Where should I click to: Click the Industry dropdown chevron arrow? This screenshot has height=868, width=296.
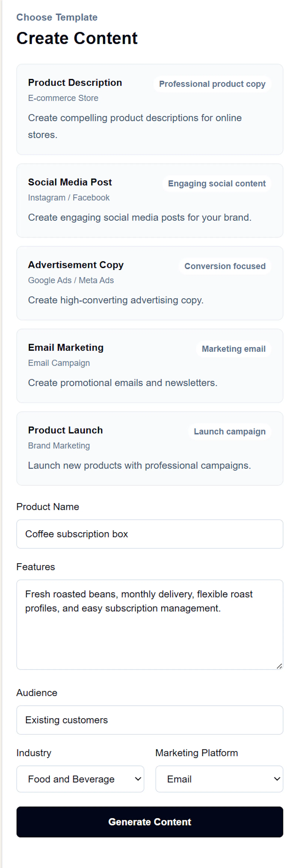click(138, 779)
